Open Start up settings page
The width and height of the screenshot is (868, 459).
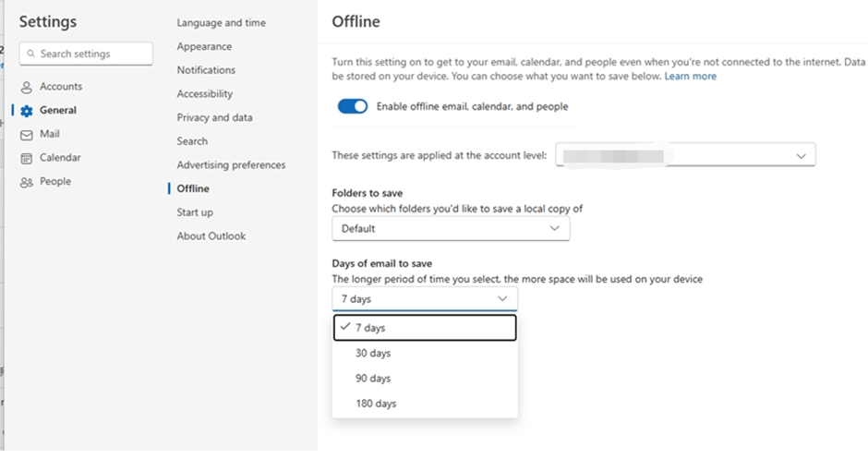click(195, 212)
